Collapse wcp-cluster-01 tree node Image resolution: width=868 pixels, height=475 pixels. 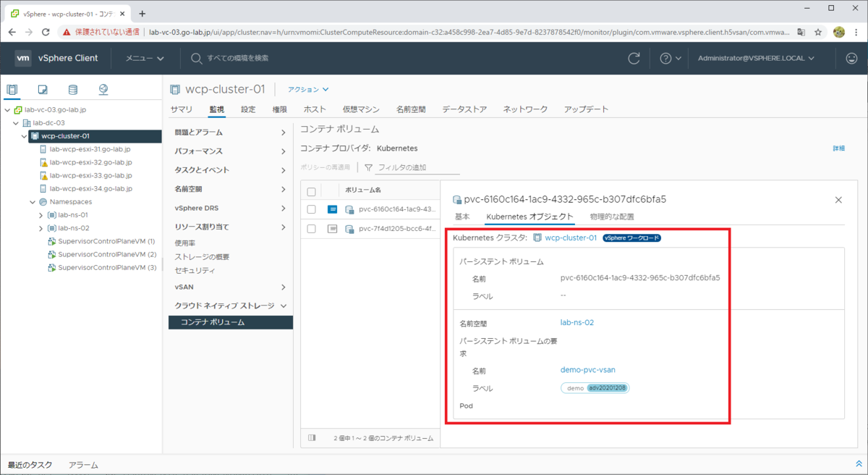[x=24, y=136]
